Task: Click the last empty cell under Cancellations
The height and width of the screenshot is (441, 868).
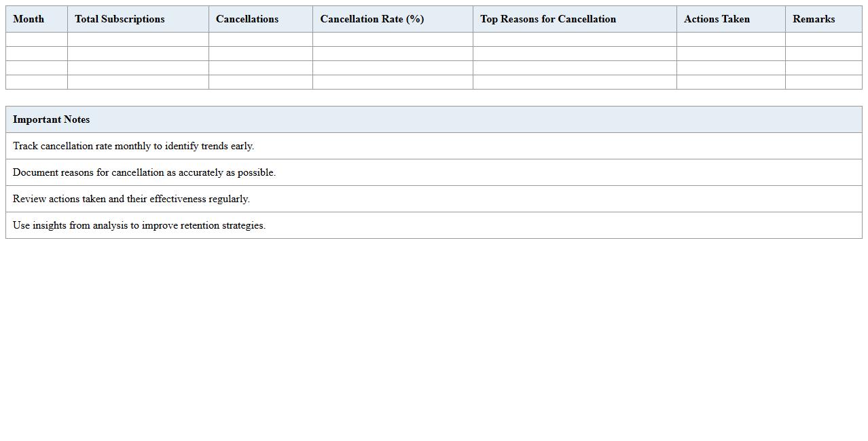Action: (261, 82)
